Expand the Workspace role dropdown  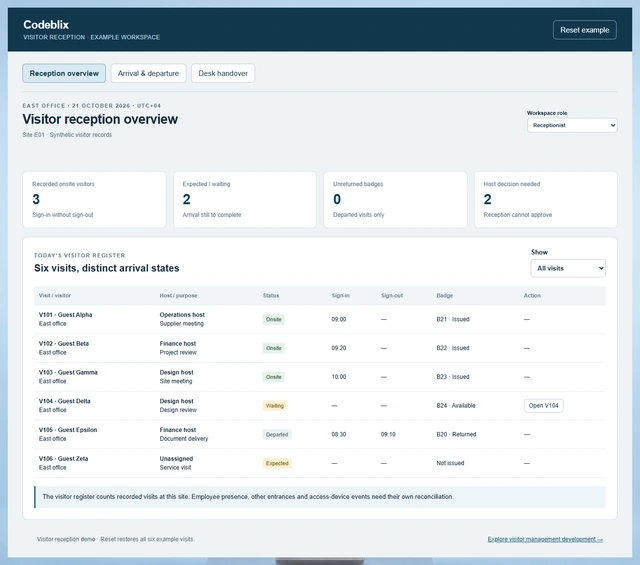(x=572, y=125)
